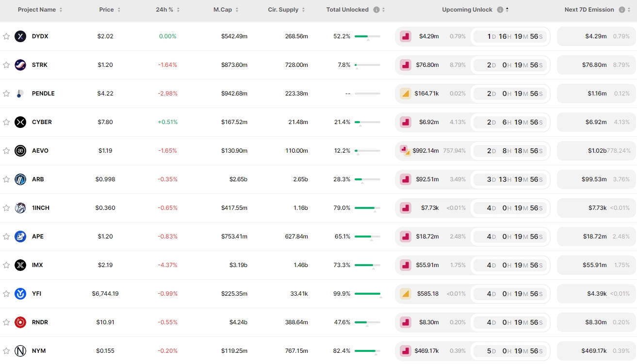Image resolution: width=637 pixels, height=364 pixels.
Task: Star STRK as a favorite
Action: pos(6,65)
